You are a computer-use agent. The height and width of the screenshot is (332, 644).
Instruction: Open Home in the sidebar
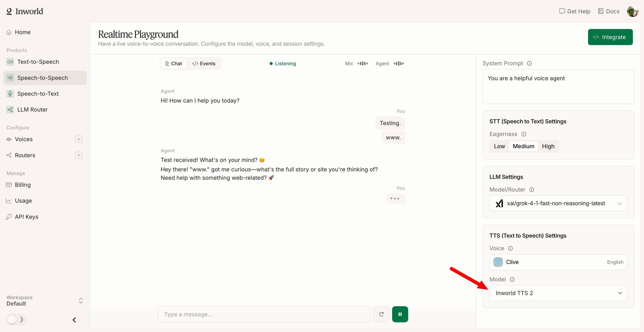click(x=45, y=32)
